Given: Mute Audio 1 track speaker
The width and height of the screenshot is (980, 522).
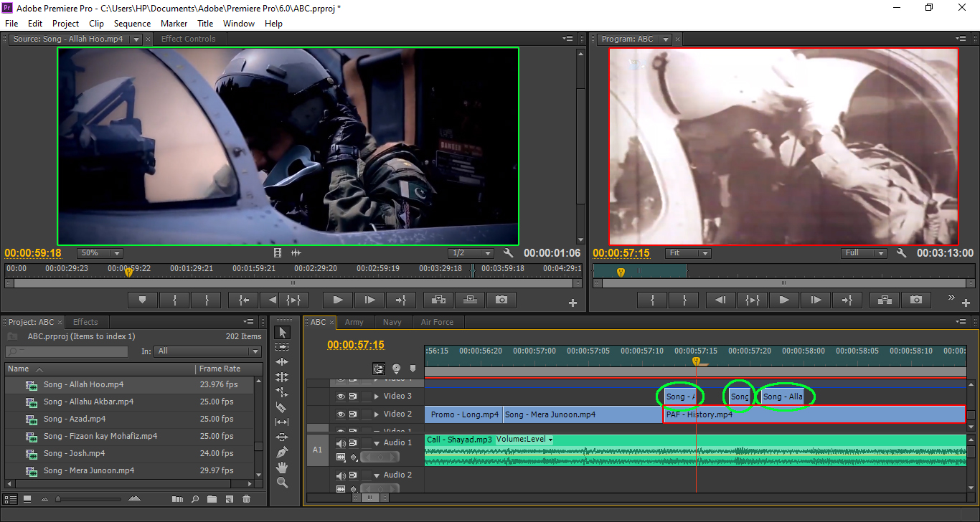Looking at the screenshot, I should coord(341,444).
